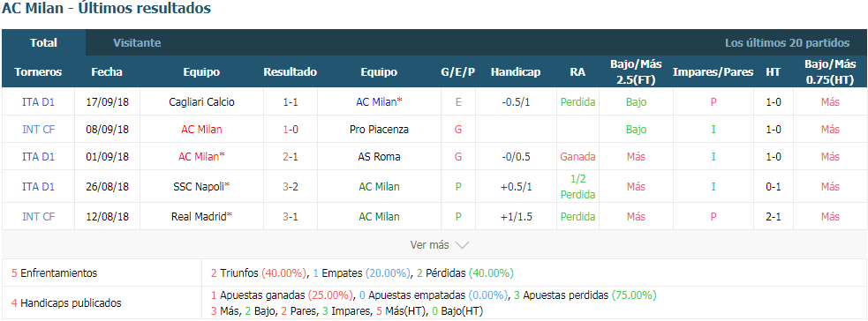Select the Total tab

pos(44,42)
